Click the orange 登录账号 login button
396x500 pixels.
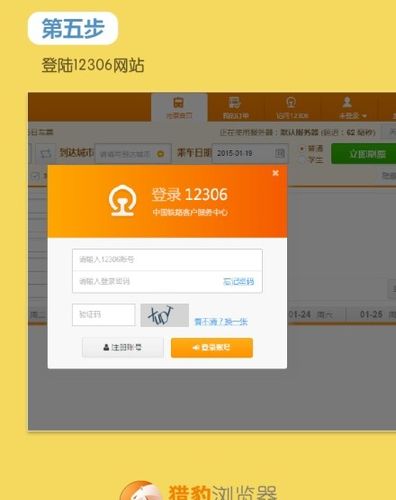pos(212,348)
